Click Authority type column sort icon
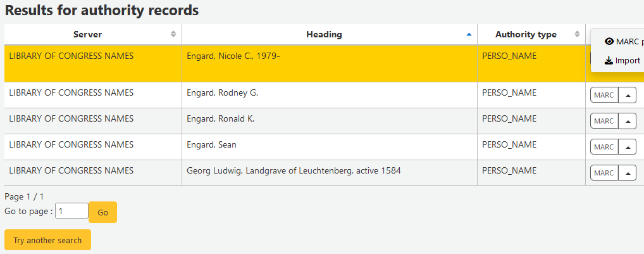The width and height of the screenshot is (644, 254). coord(577,34)
